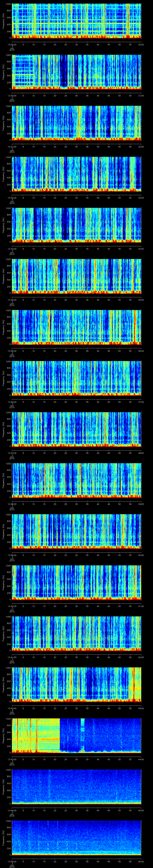
Task: Select the 13:33:00 spectrogram panel
Action: coord(77,225)
